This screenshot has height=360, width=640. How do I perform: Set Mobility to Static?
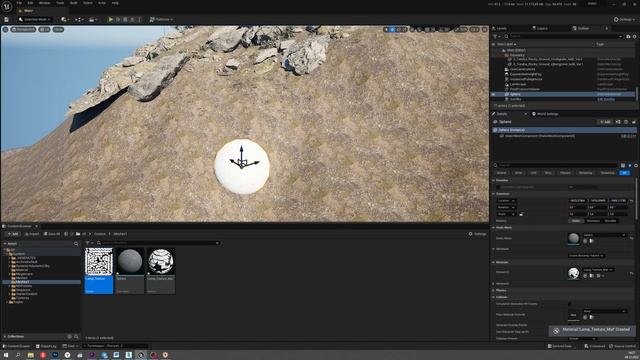576,221
